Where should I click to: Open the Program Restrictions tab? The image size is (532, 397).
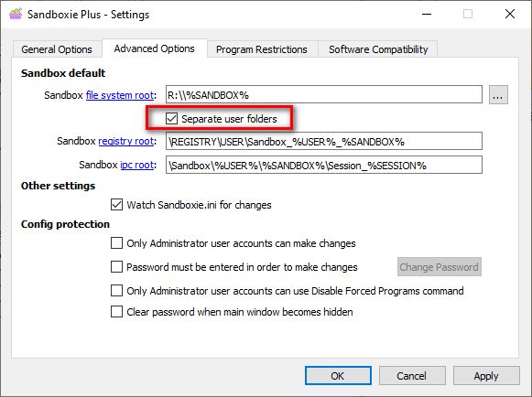coord(262,49)
